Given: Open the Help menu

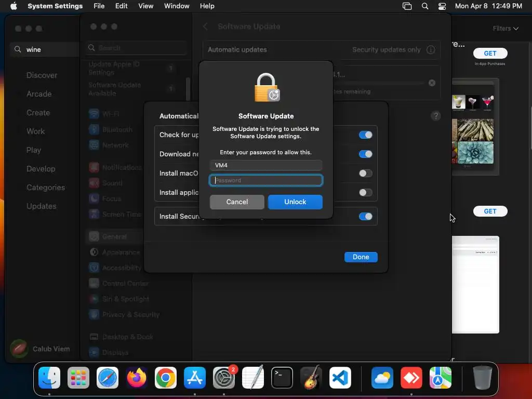Looking at the screenshot, I should pyautogui.click(x=207, y=6).
